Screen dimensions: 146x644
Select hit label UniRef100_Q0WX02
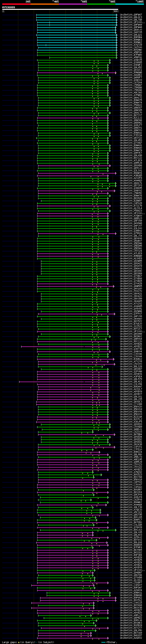pos(131,191)
